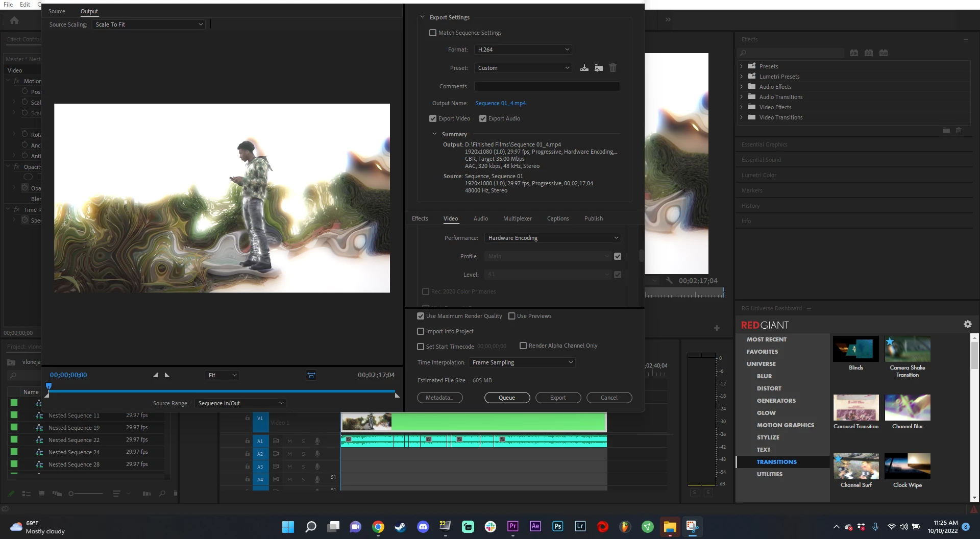Uncheck Export Audio
This screenshot has width=980, height=539.
coord(483,118)
